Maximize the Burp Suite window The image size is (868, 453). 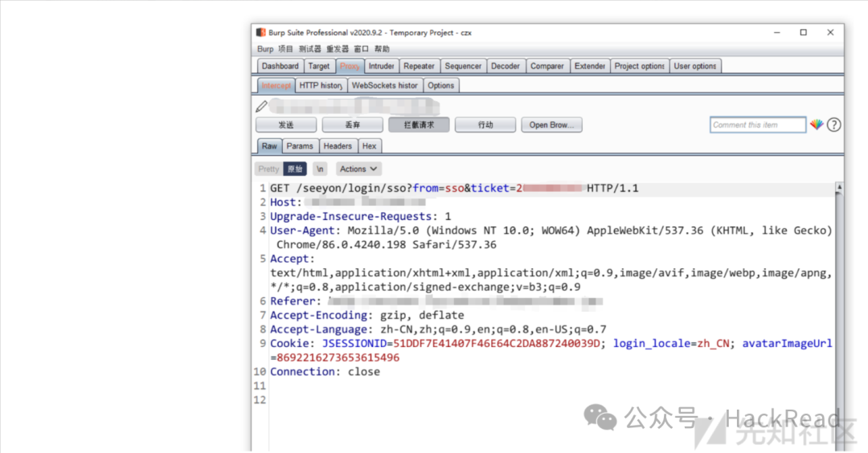click(804, 33)
